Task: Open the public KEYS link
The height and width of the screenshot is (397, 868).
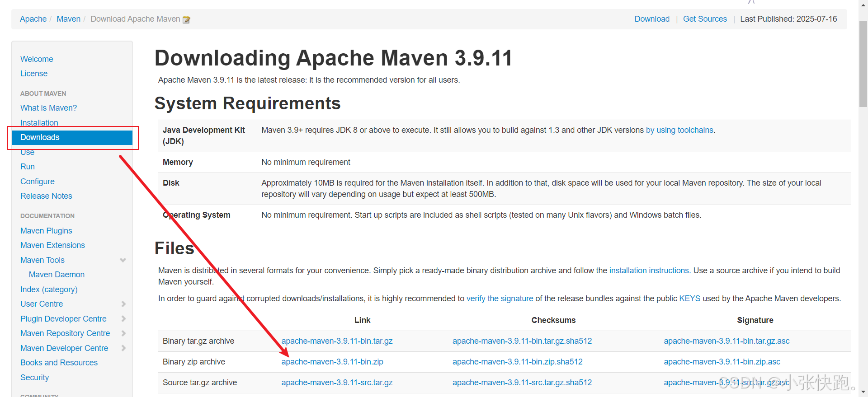Action: click(x=689, y=299)
